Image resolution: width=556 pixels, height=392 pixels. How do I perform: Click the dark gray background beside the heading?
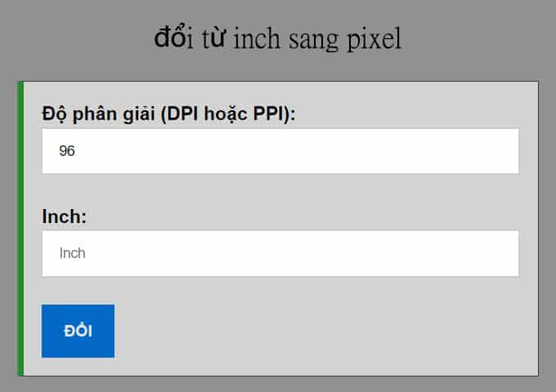pyautogui.click(x=74, y=38)
